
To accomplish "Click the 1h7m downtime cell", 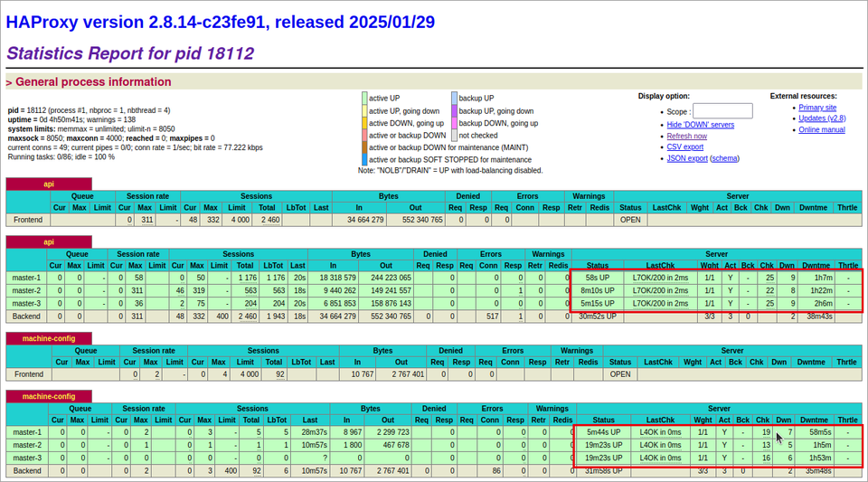I will pos(816,278).
